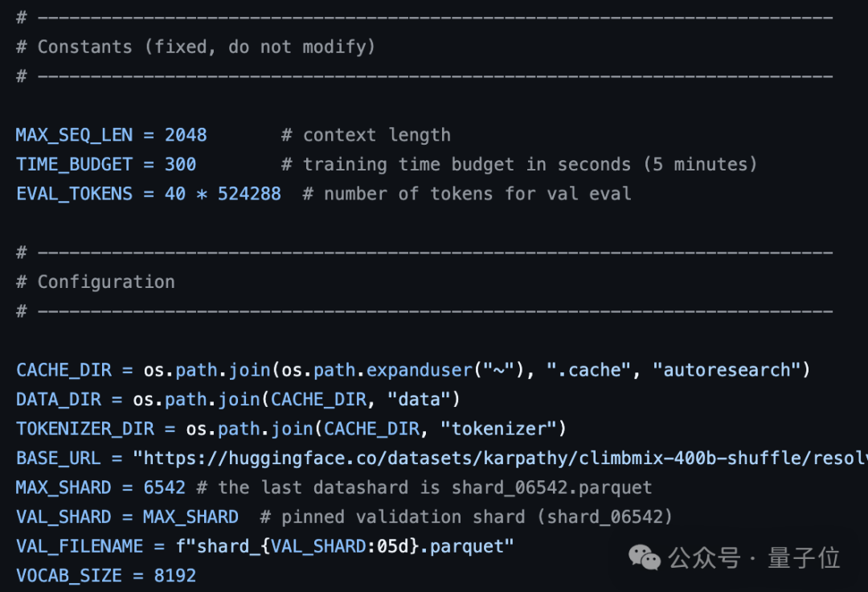Click the 8192 VOCAB_SIZE value
Screen dimensions: 868x592
[174, 576]
